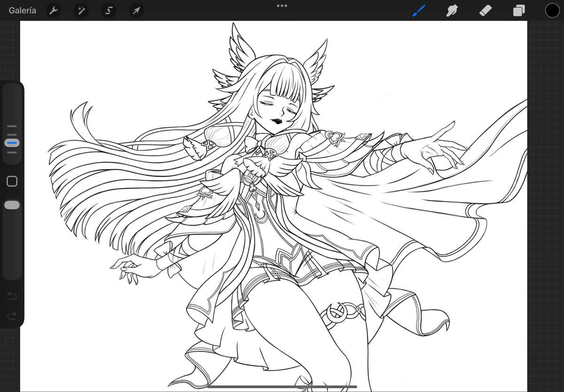Open the Galería link
Screen dimensions: 564x392
[x=22, y=10]
